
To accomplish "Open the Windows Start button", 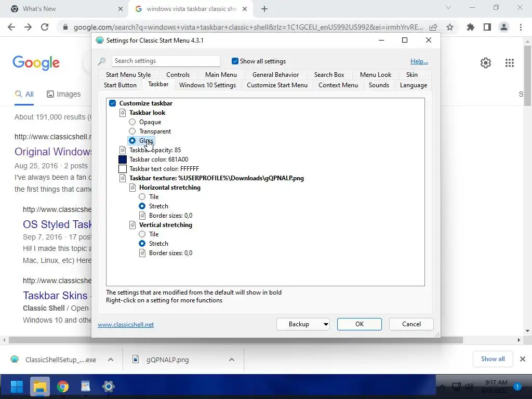I will (x=17, y=387).
